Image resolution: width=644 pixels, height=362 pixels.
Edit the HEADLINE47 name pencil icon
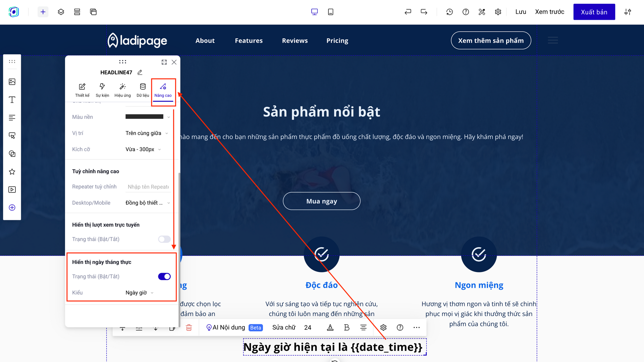pos(140,73)
